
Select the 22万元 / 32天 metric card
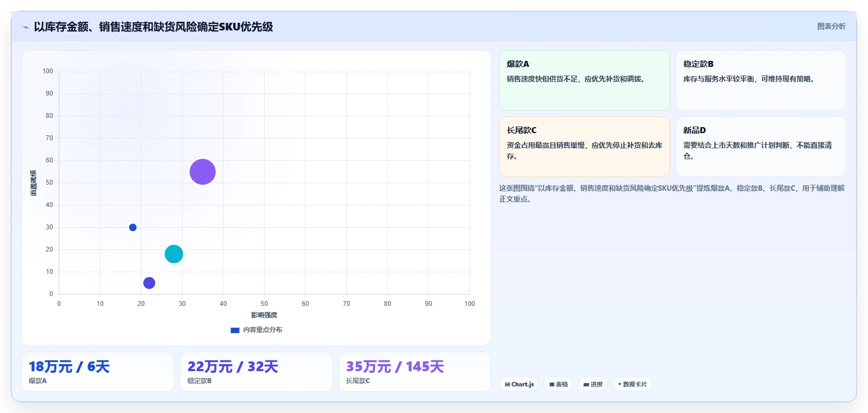pos(257,372)
